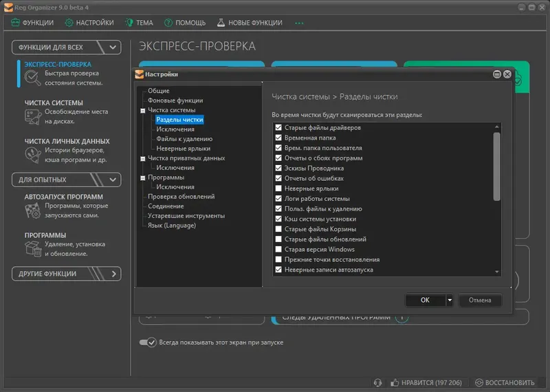The image size is (550, 392).
Task: Click the Автозапуск программ flag icon
Action: pos(32,211)
